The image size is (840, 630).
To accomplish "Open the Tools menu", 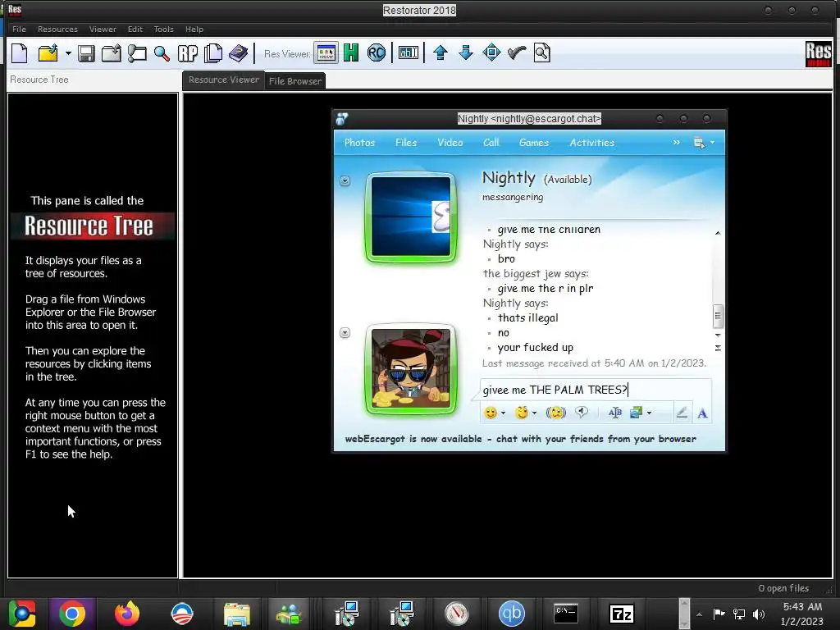I will click(163, 29).
